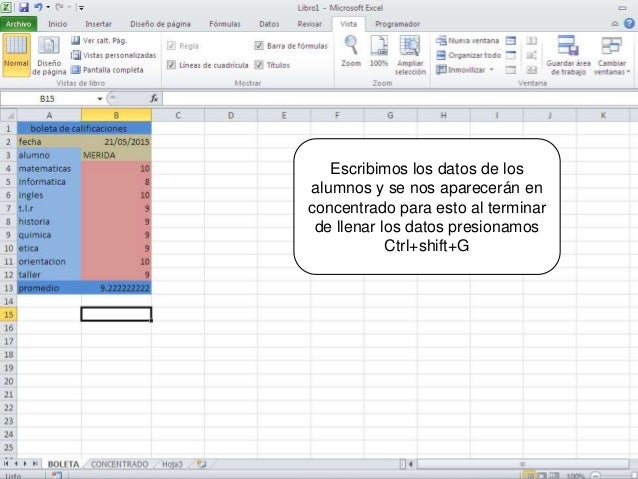Open the Archivo tab
638x479 pixels.
click(18, 24)
